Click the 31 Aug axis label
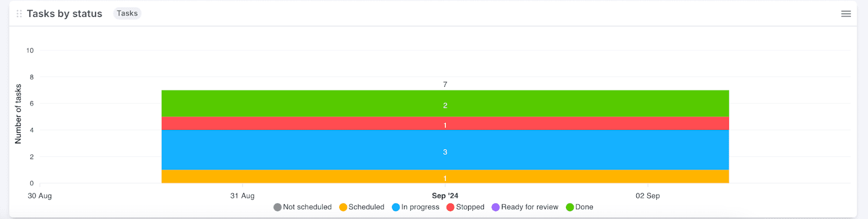The image size is (868, 219). [x=242, y=196]
